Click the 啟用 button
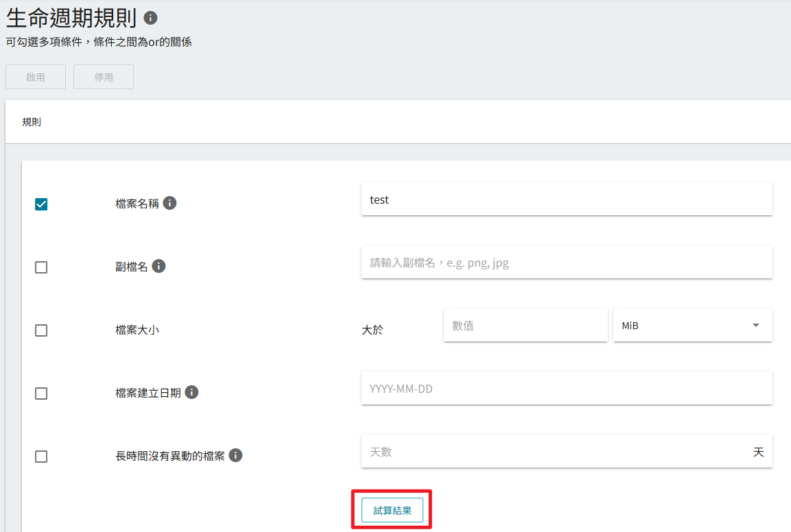The height and width of the screenshot is (532, 791). click(36, 77)
